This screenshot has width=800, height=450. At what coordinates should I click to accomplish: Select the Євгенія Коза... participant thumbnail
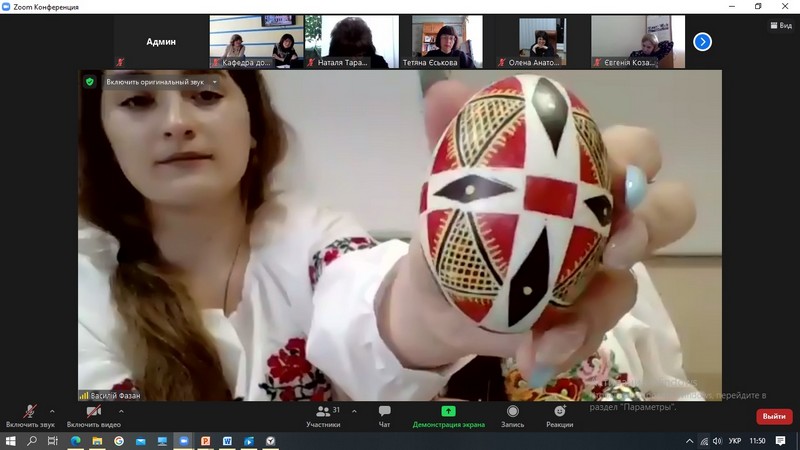(x=638, y=42)
